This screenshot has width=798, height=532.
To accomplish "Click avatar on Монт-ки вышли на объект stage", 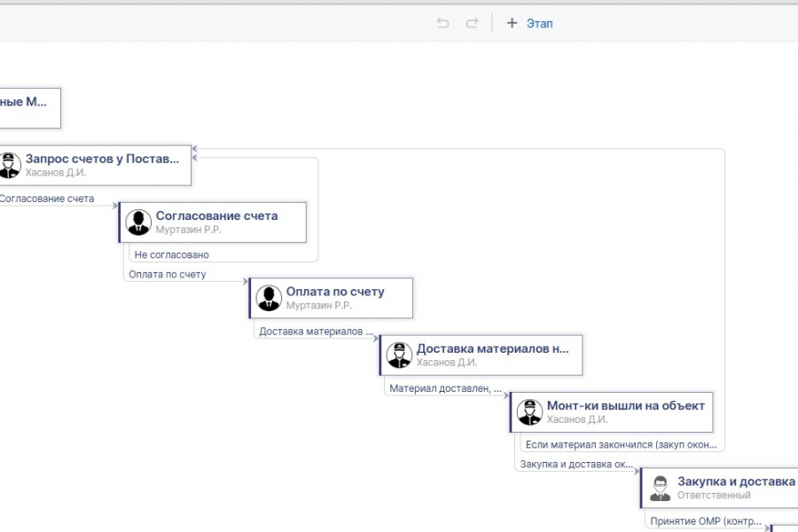I will click(x=529, y=412).
